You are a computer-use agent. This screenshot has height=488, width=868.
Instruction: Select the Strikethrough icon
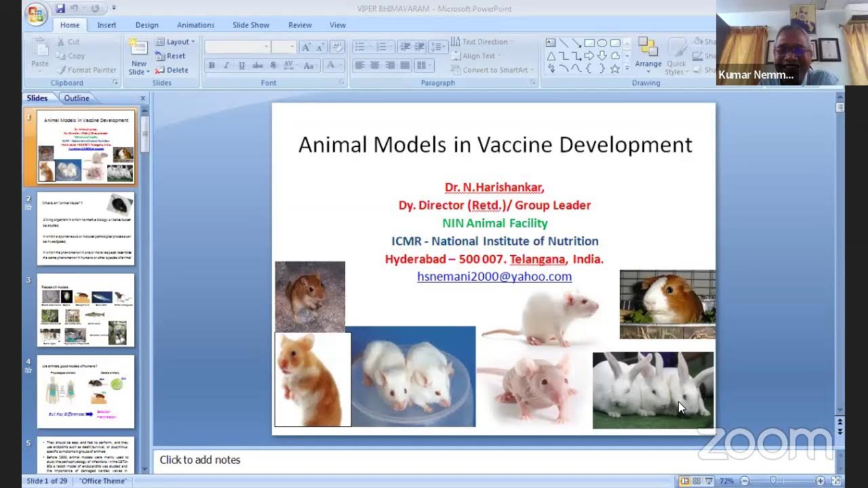click(258, 65)
